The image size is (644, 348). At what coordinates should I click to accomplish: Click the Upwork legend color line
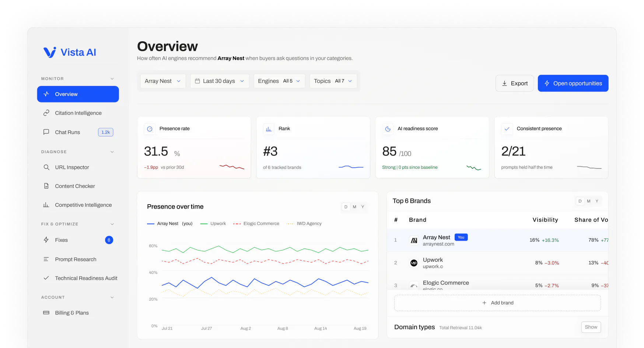coord(204,224)
